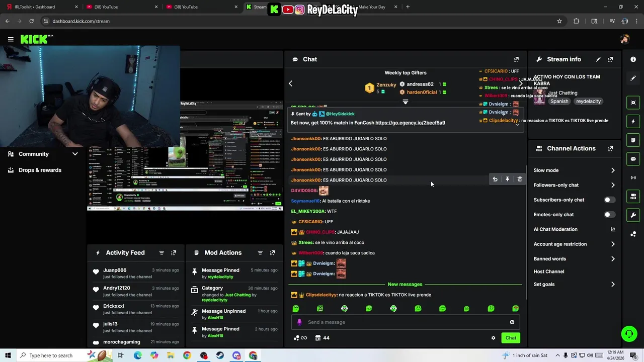Click the first green emote in quick bar
Image resolution: width=644 pixels, height=362 pixels.
click(296, 309)
